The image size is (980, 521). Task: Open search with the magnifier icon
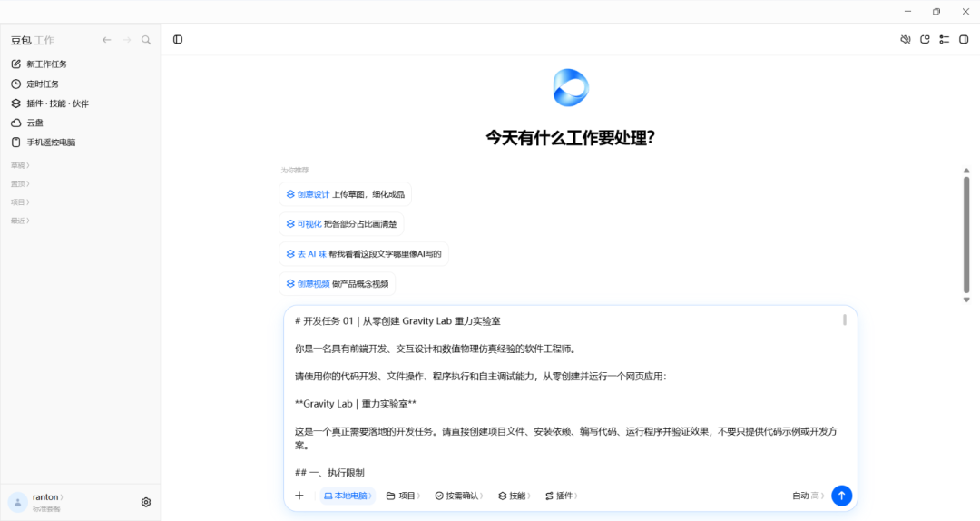tap(146, 40)
